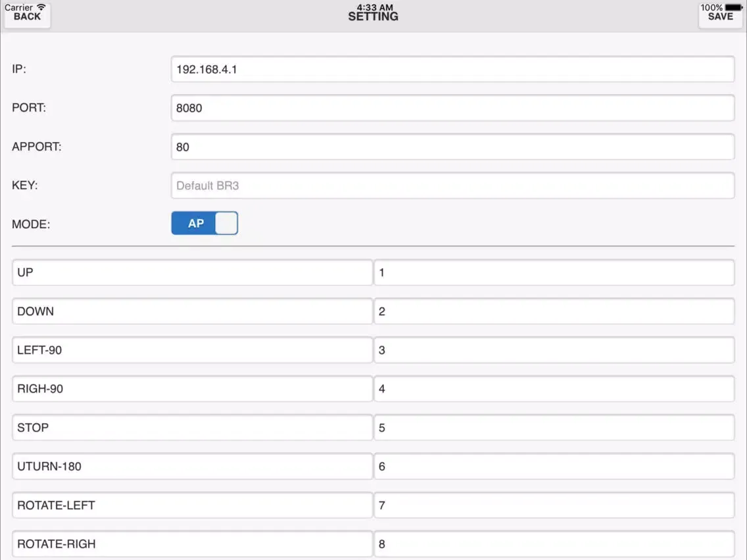Select the RIGH-90 name field
The height and width of the screenshot is (560, 747).
(x=192, y=388)
